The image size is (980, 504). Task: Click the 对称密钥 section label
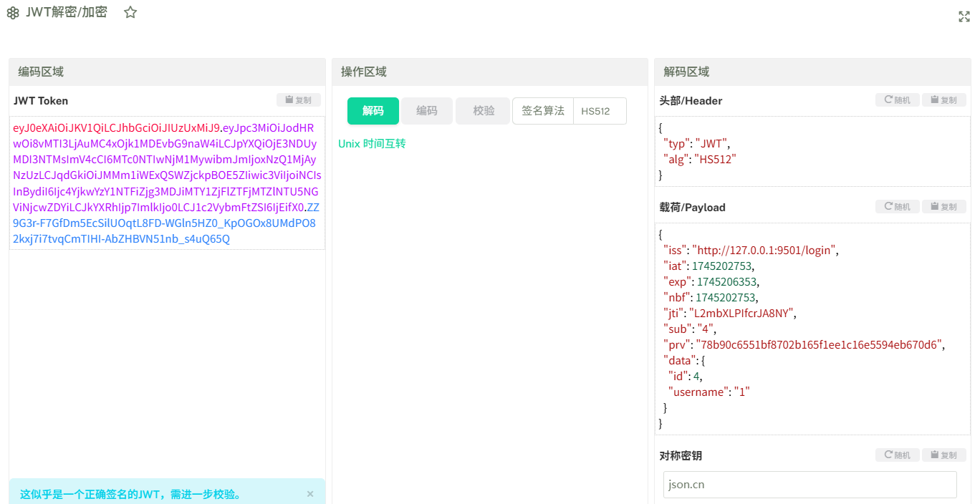tap(681, 456)
